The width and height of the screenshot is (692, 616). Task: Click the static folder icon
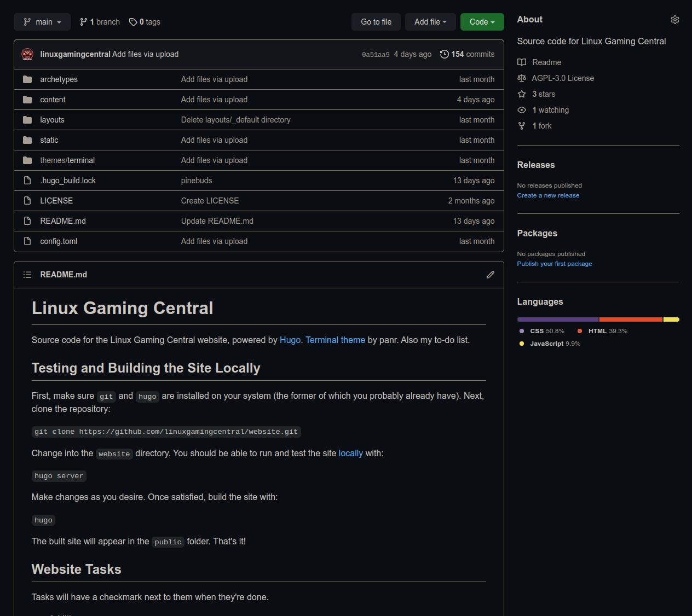[27, 140]
